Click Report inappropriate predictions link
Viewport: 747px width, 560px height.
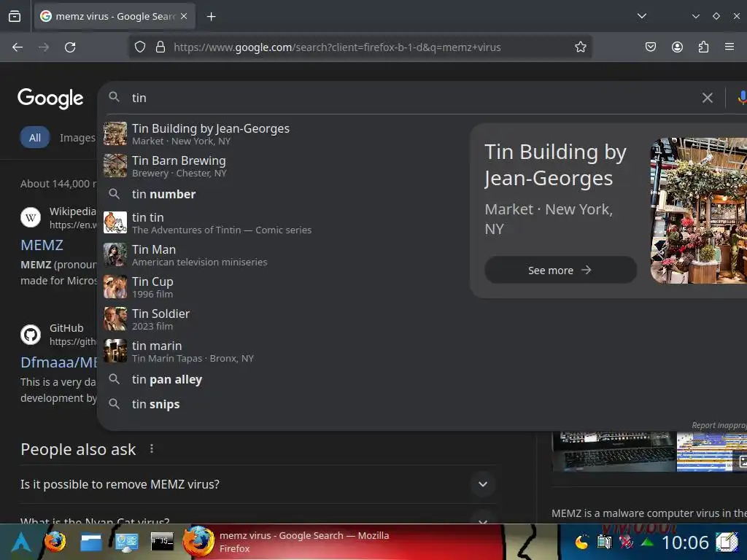719,425
